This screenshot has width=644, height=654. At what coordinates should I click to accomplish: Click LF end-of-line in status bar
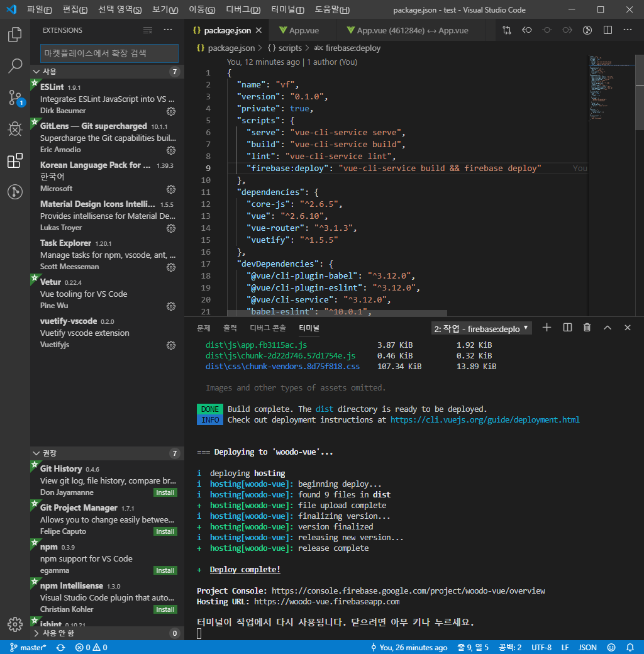pyautogui.click(x=565, y=648)
